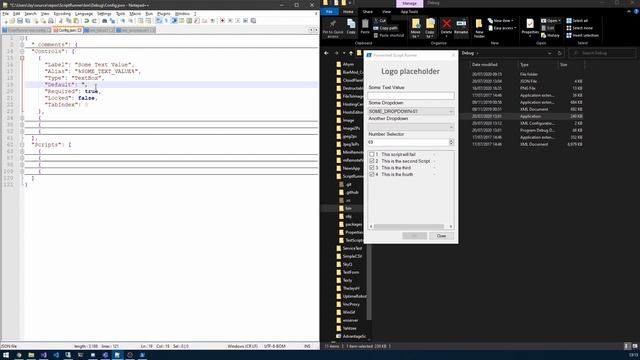
Task: Uncheck 'This is the third' script checkbox
Action: 372,168
